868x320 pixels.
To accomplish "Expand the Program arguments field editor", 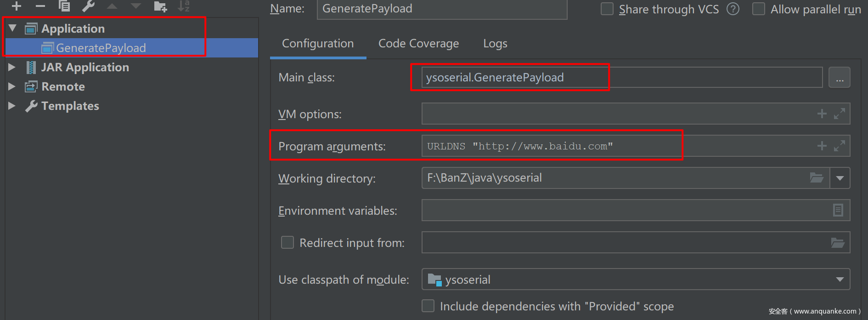I will pos(840,146).
